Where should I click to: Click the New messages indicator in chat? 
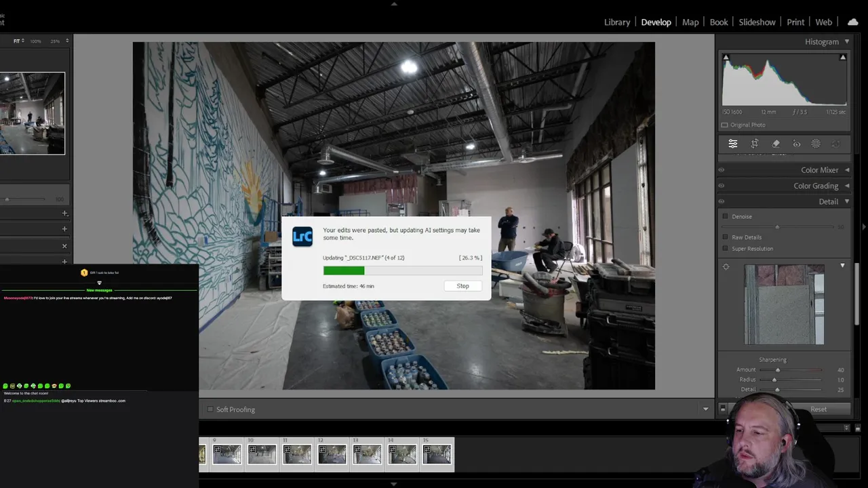point(99,290)
